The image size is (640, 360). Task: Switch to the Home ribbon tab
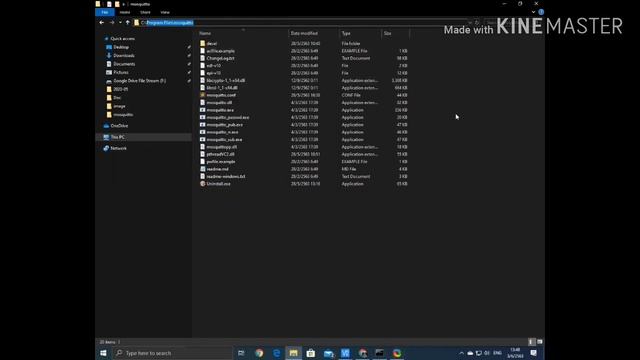coord(125,12)
